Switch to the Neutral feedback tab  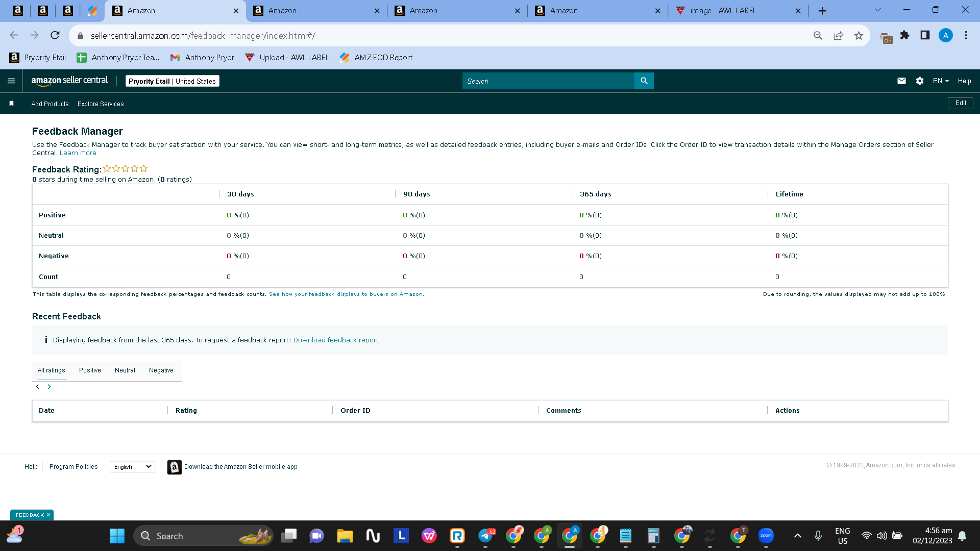pyautogui.click(x=125, y=370)
